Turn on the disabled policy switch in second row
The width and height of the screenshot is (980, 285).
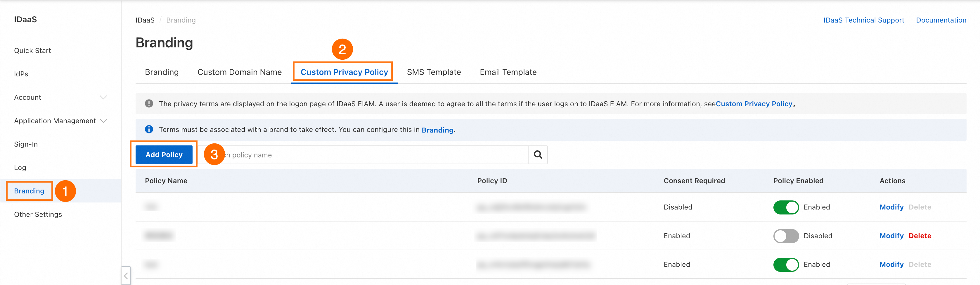pyautogui.click(x=786, y=236)
